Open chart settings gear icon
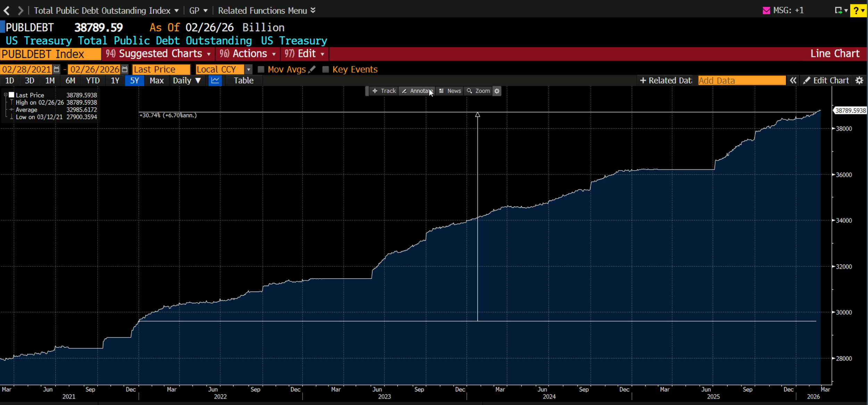Viewport: 868px width, 405px height. coord(859,81)
